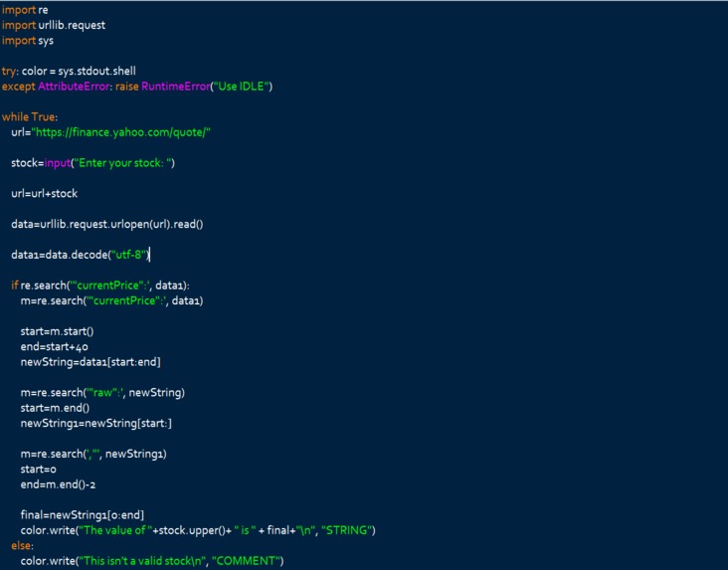
Task: Click the line "start=m.end()"
Action: pos(55,408)
